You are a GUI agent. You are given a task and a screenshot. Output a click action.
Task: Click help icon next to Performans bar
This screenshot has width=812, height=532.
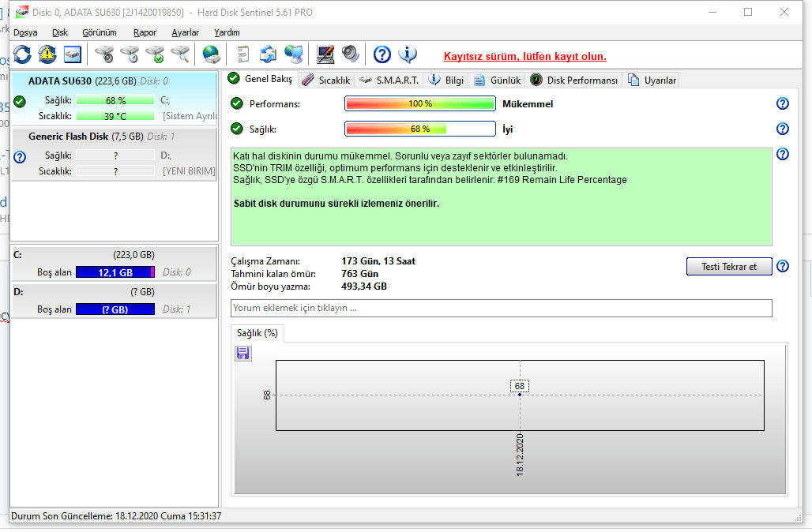(783, 103)
